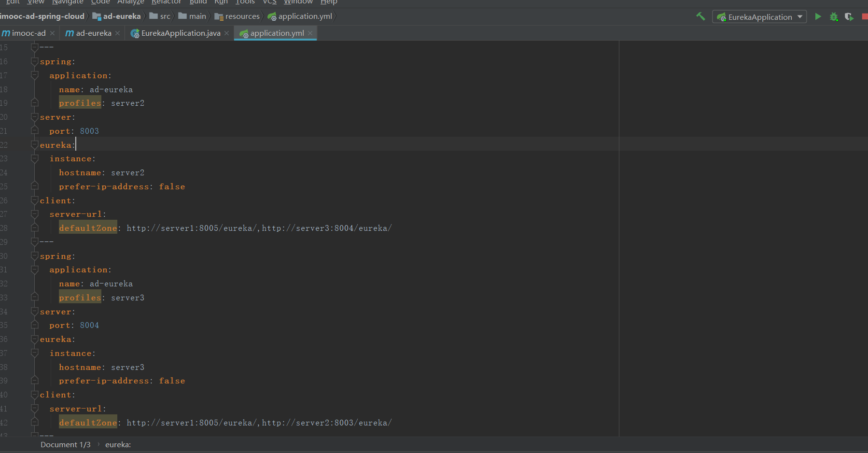Run EurekaApplication with the green play icon

(818, 16)
